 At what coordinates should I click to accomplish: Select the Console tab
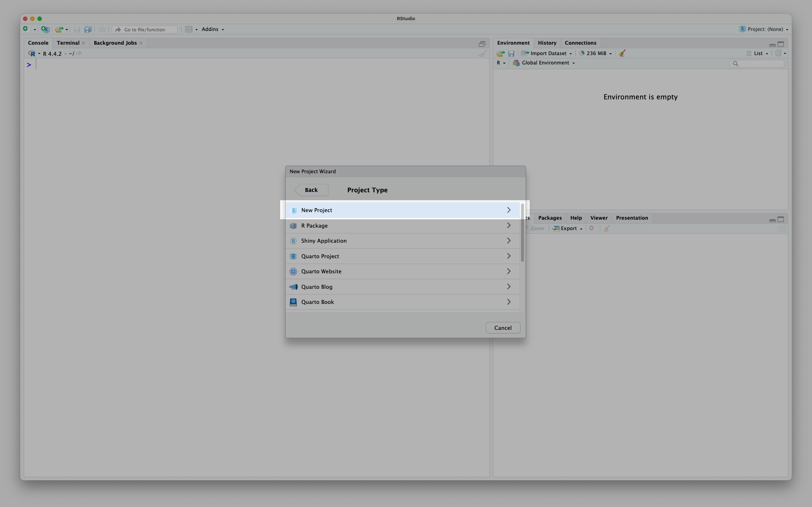pyautogui.click(x=38, y=43)
